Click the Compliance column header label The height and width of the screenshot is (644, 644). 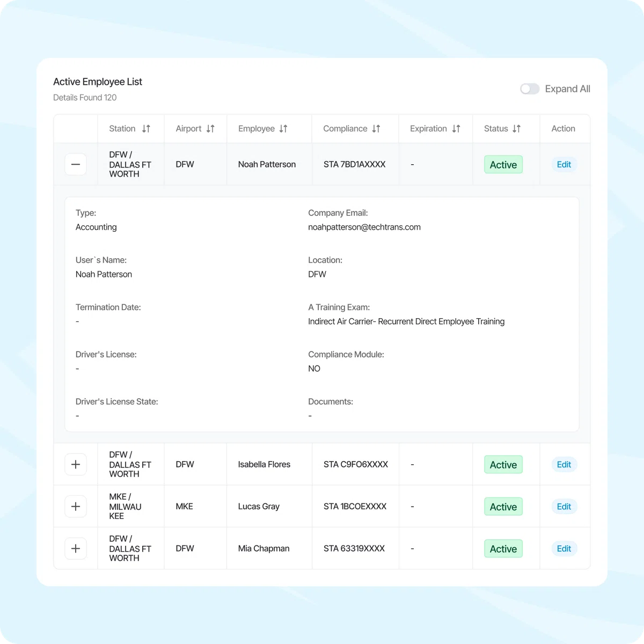345,129
